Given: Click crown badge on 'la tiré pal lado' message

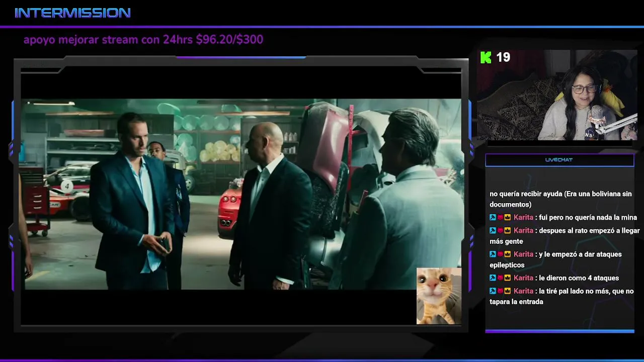Looking at the screenshot, I should [x=508, y=291].
